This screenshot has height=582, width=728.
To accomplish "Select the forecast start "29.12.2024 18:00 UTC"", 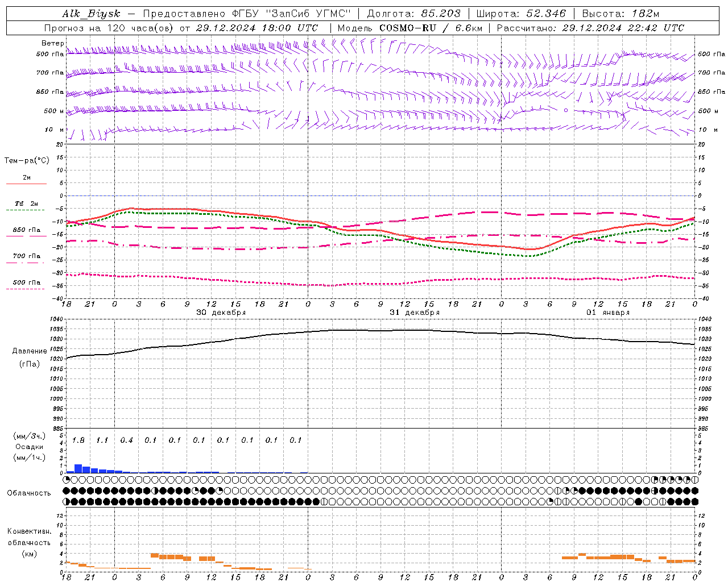I will [257, 28].
